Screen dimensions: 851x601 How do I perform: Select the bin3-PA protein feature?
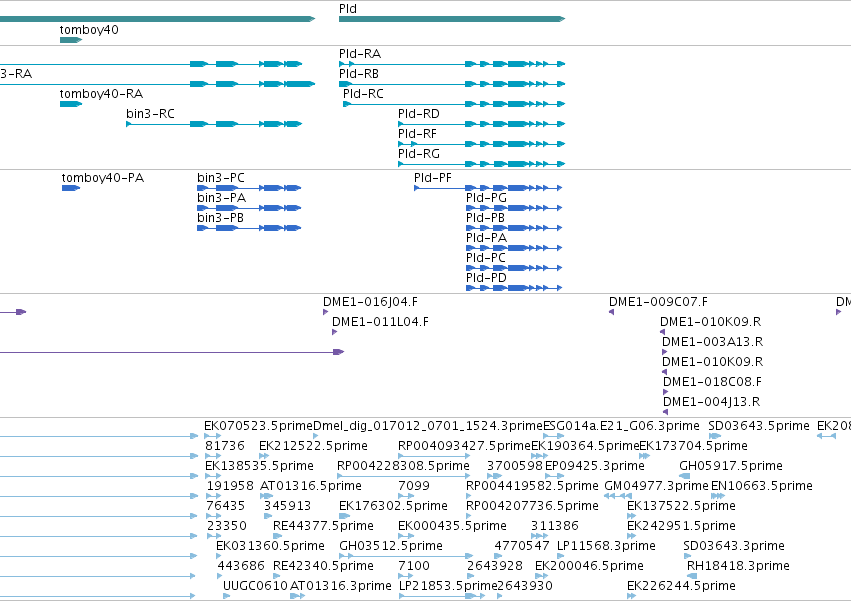click(249, 208)
